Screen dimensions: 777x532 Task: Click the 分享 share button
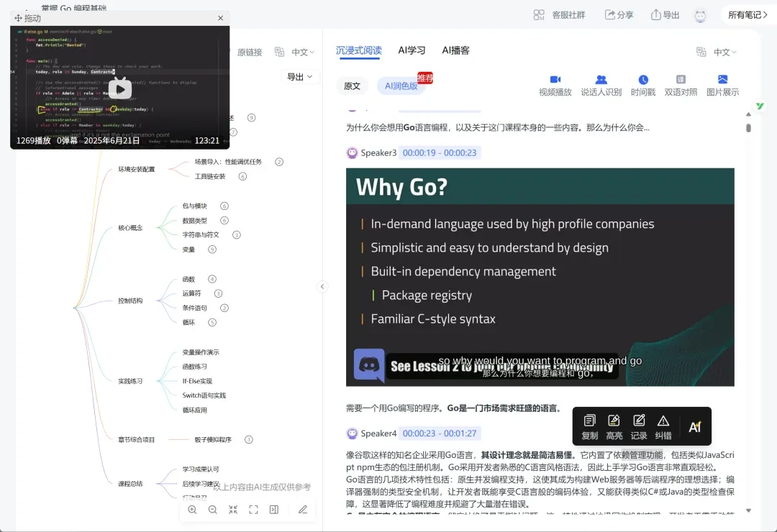tap(619, 15)
